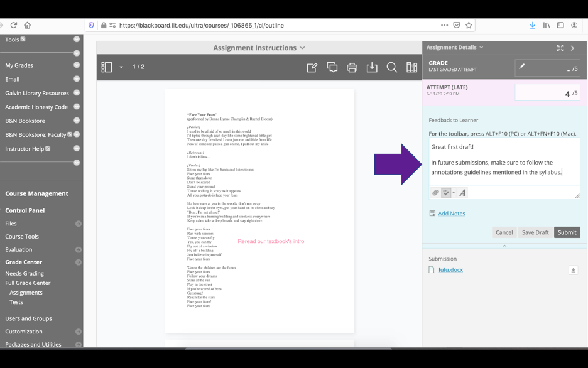Click the Add Notes link
588x368 pixels.
452,214
